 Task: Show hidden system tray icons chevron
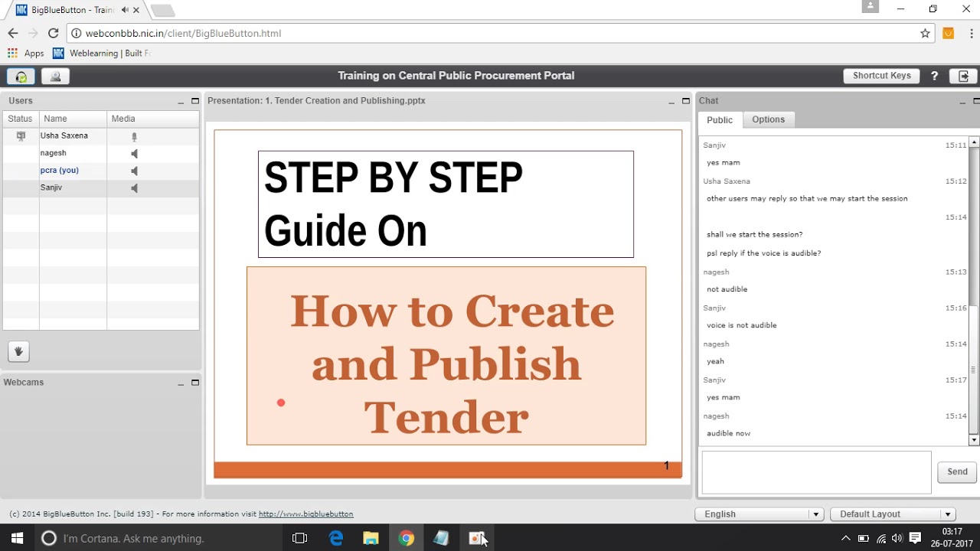pyautogui.click(x=846, y=538)
